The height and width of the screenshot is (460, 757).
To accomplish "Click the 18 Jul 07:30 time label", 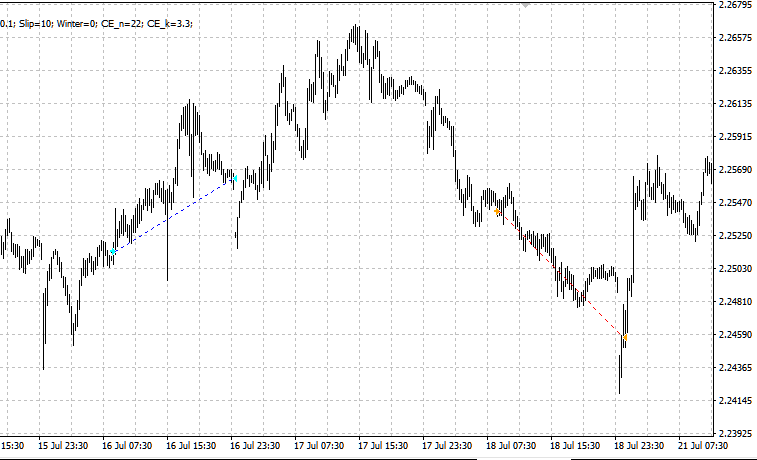I will [x=511, y=446].
